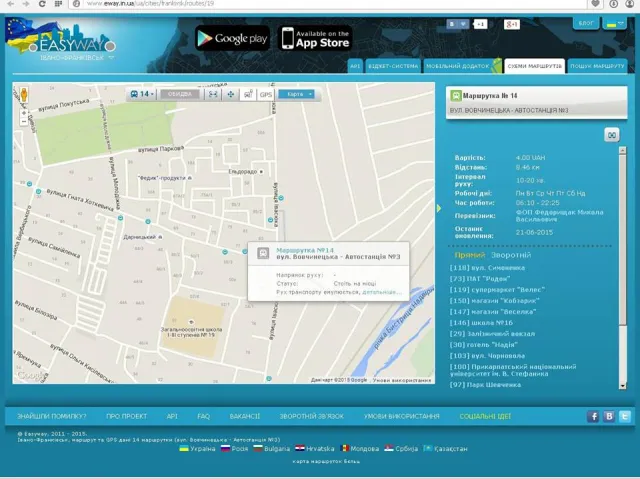Image resolution: width=640 pixels, height=479 pixels.
Task: Select stop [118] вул. Симоненка
Action: (x=487, y=268)
